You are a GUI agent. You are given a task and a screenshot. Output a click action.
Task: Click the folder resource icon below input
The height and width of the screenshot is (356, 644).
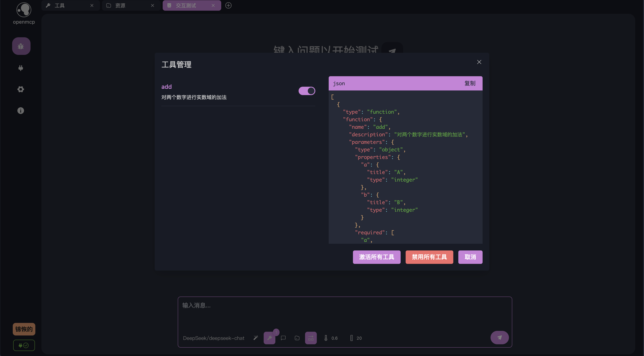[x=297, y=338]
